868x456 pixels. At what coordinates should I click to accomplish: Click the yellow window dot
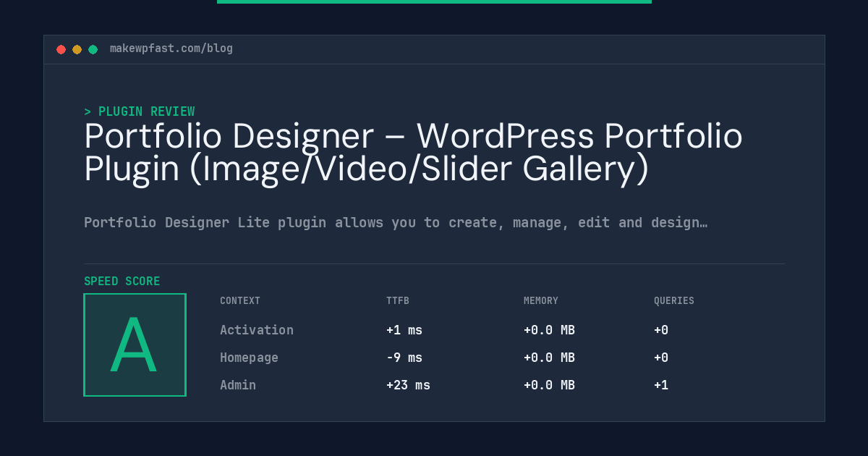click(x=77, y=49)
